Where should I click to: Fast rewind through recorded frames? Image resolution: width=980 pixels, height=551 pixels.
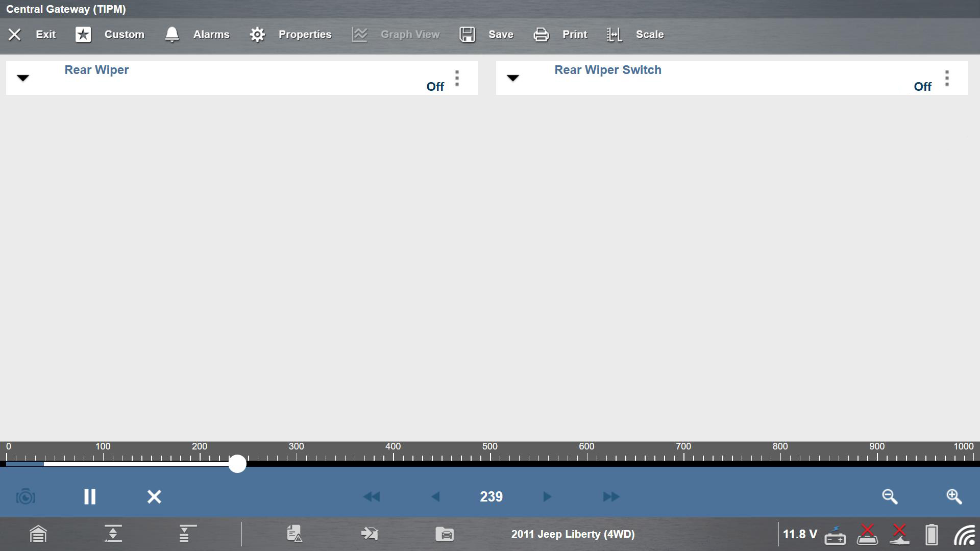click(x=372, y=496)
